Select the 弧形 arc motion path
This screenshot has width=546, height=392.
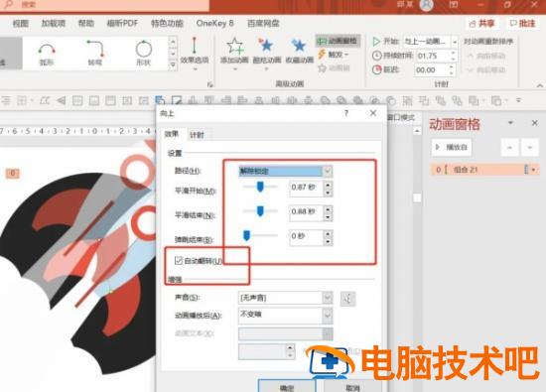coord(47,54)
